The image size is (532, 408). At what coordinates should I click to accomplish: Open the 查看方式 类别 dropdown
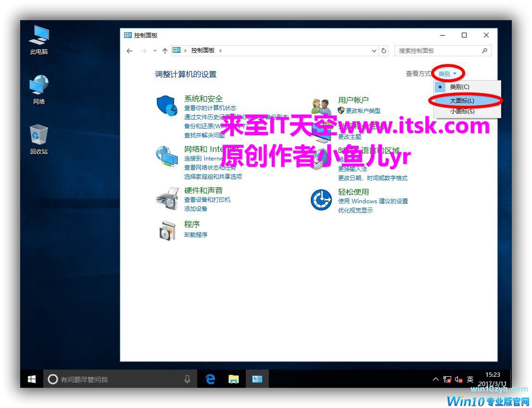tap(447, 74)
